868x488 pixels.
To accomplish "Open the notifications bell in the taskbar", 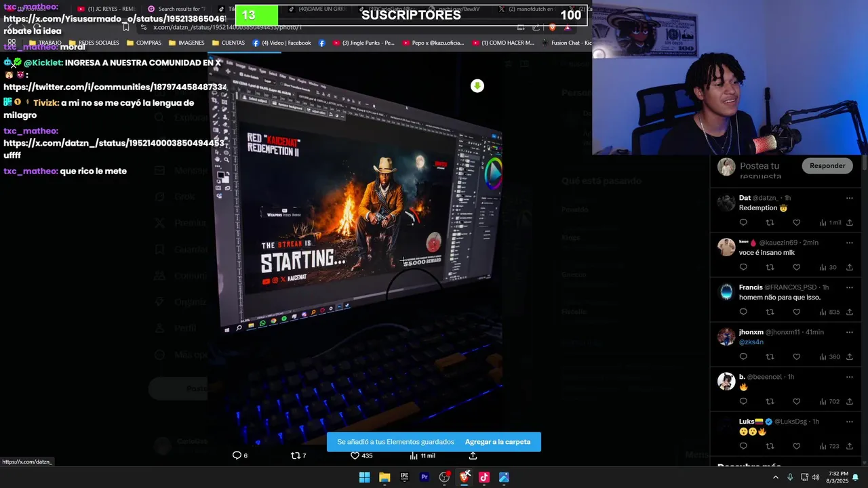I will pyautogui.click(x=856, y=477).
